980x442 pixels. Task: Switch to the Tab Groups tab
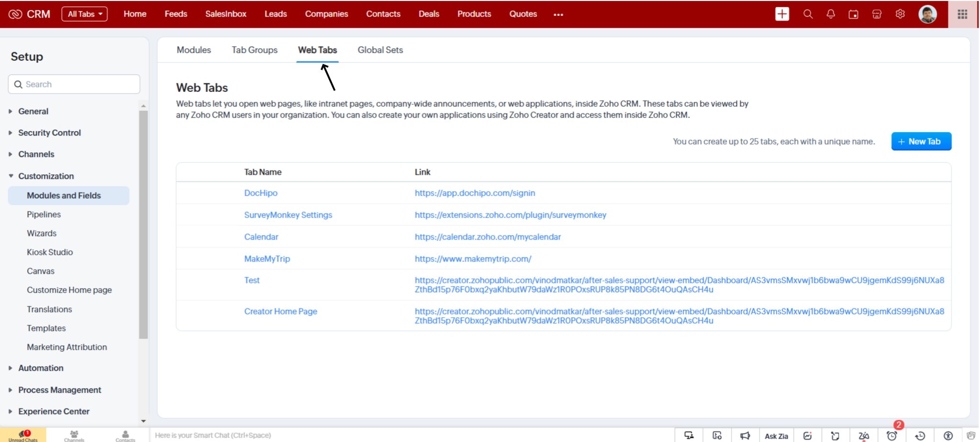click(255, 50)
